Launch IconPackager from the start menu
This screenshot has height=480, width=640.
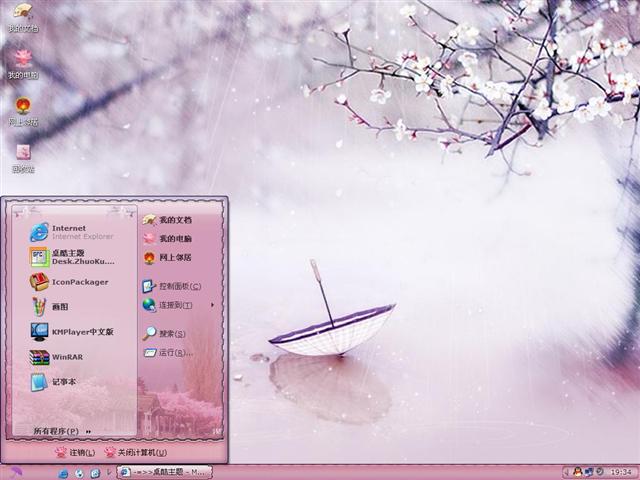(69, 282)
